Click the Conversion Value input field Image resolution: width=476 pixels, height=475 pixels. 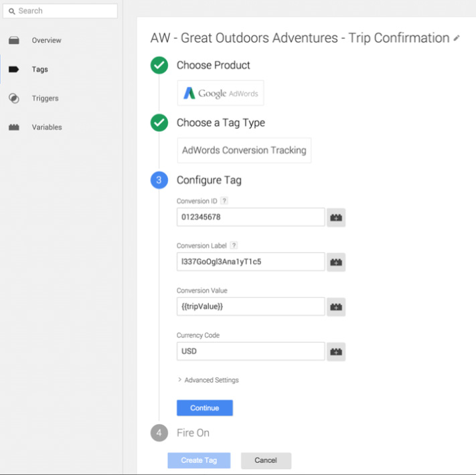[251, 306]
